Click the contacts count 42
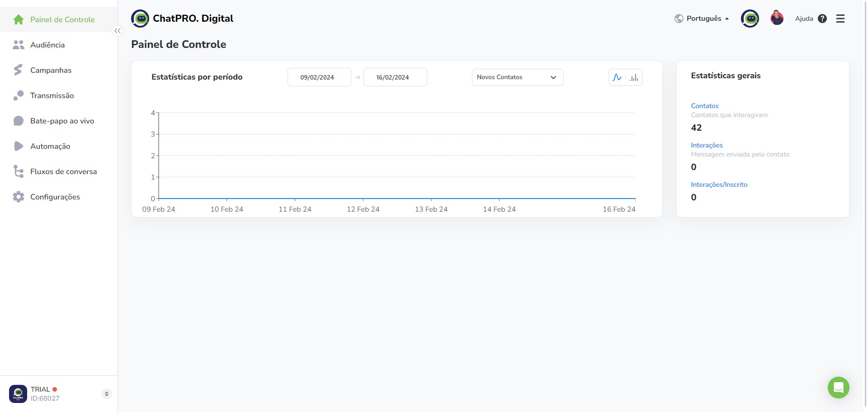The width and height of the screenshot is (868, 412). point(696,128)
